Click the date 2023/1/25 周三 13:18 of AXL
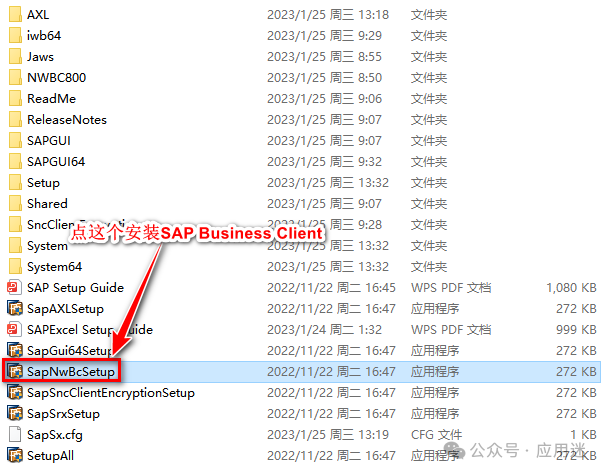 coord(328,15)
